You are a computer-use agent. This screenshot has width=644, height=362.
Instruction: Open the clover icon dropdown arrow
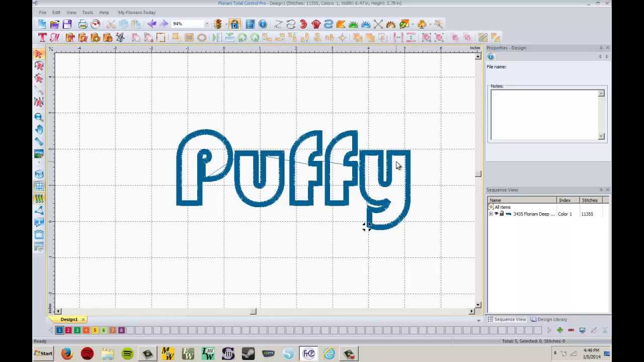[x=429, y=24]
